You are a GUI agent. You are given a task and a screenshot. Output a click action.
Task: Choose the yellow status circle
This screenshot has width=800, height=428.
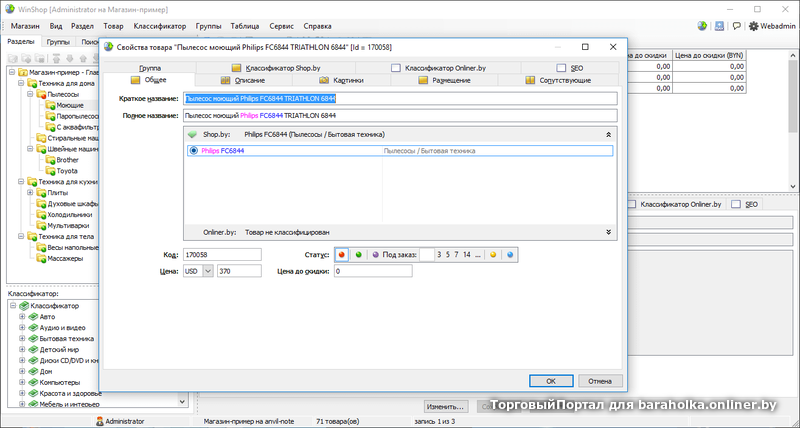pyautogui.click(x=493, y=255)
